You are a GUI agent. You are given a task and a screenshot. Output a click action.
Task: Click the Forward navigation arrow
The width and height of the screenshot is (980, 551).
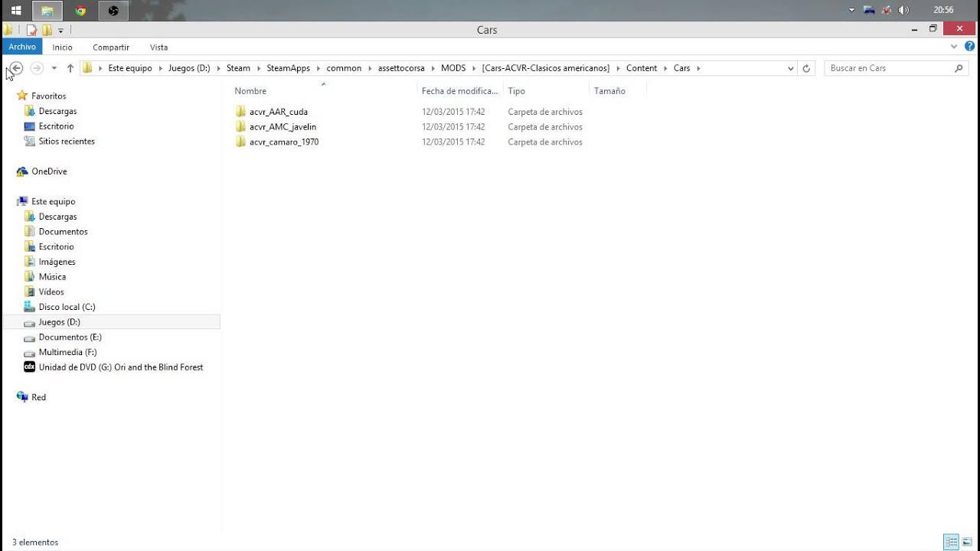[x=36, y=68]
